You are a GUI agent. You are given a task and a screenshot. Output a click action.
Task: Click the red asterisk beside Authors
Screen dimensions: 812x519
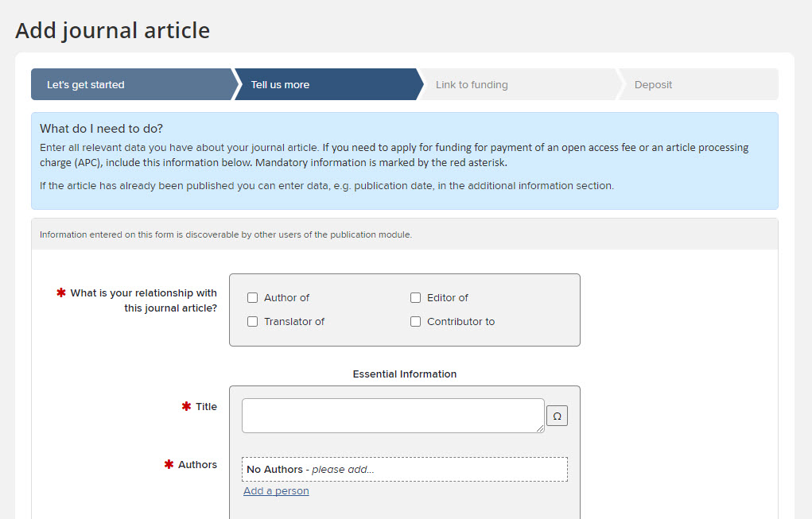[x=169, y=464]
